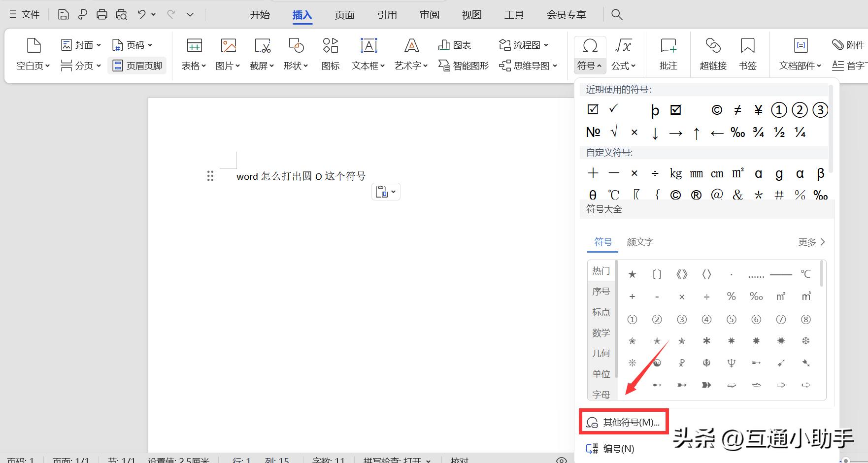Click the 图标 icon library button
This screenshot has height=463, width=868.
coord(330,54)
